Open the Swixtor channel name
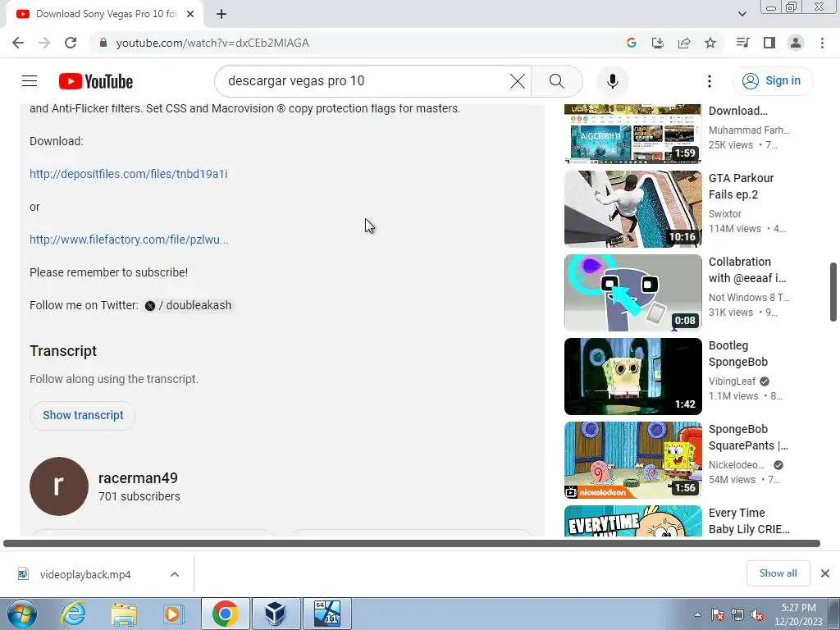The image size is (840, 630). pos(725,214)
